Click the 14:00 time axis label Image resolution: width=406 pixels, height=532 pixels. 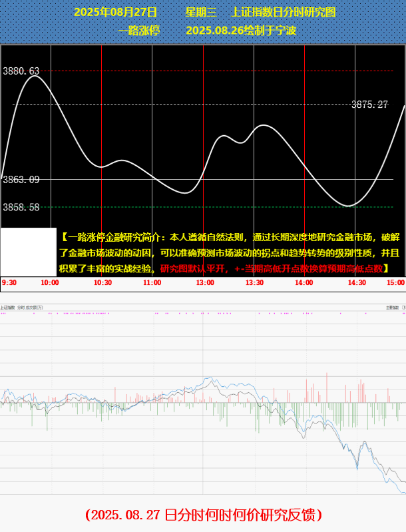point(304,282)
